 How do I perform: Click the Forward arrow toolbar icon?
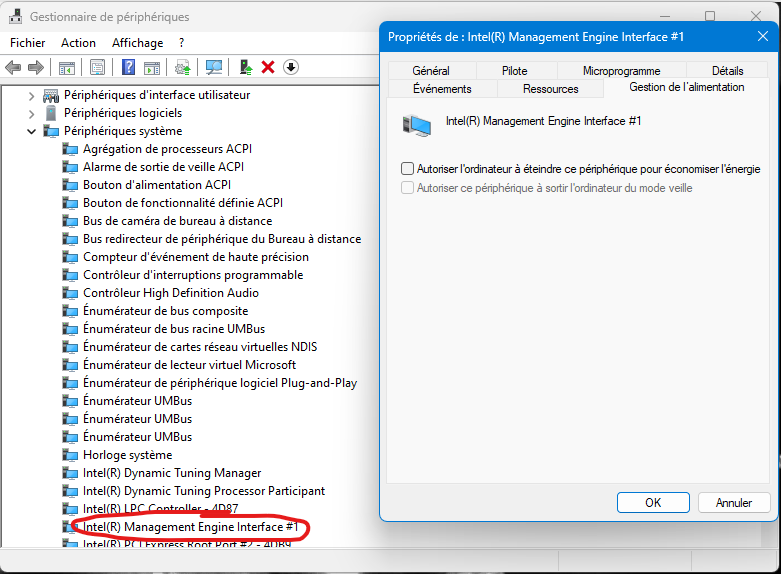coord(36,67)
